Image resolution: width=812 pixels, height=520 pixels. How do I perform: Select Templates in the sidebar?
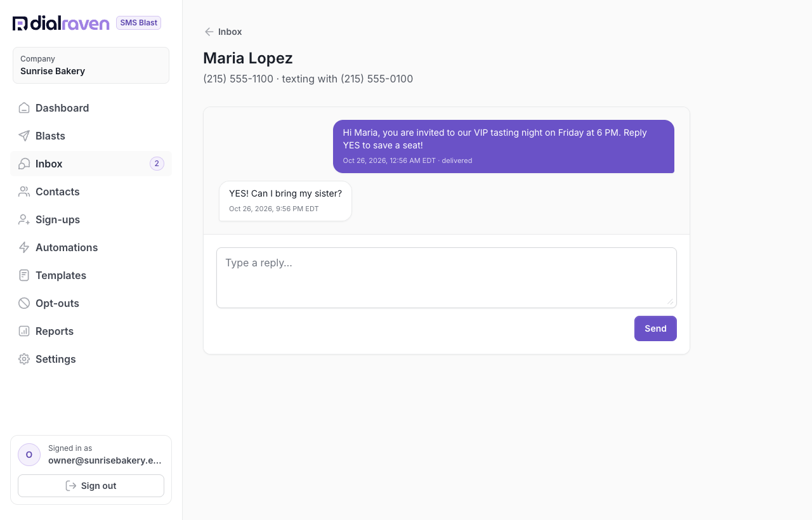point(91,275)
